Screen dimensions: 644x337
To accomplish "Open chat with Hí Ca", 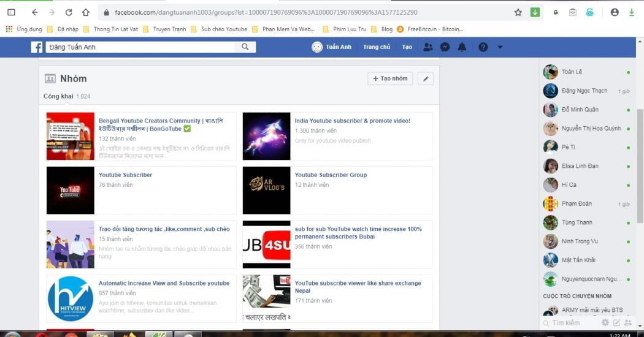I will 587,184.
